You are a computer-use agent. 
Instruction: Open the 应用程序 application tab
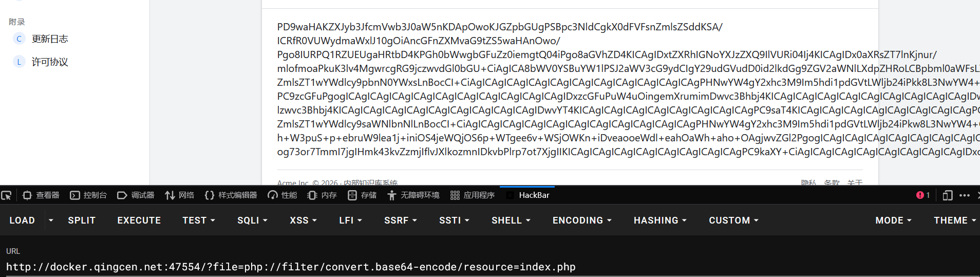472,195
